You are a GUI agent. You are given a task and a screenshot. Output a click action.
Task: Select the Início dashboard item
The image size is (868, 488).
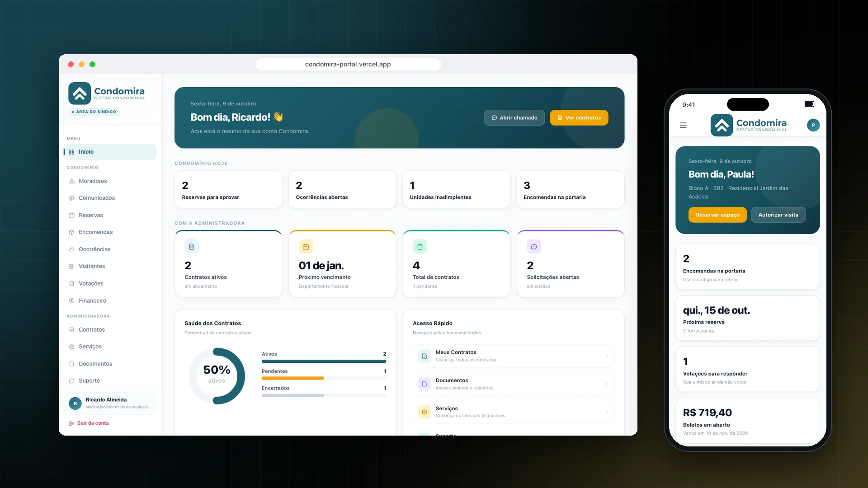[110, 152]
